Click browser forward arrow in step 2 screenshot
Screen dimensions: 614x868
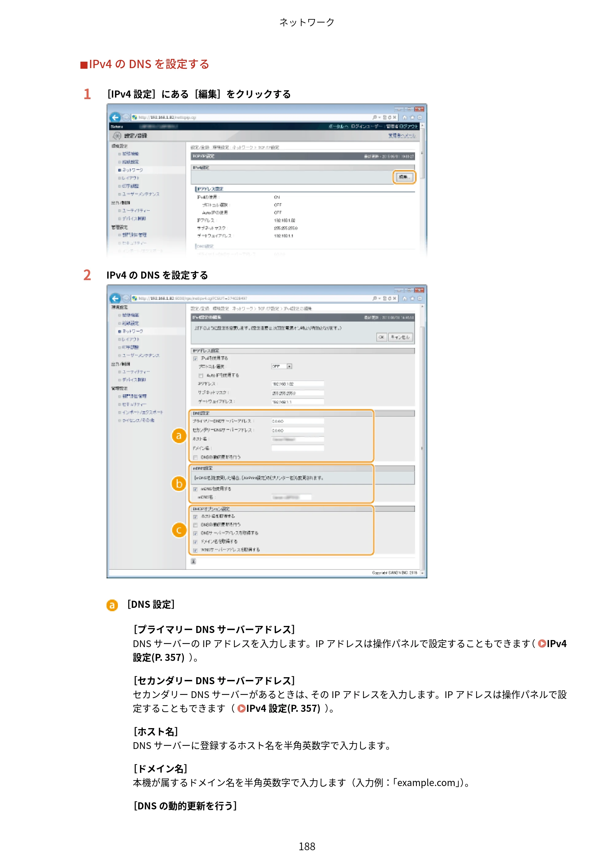126,298
